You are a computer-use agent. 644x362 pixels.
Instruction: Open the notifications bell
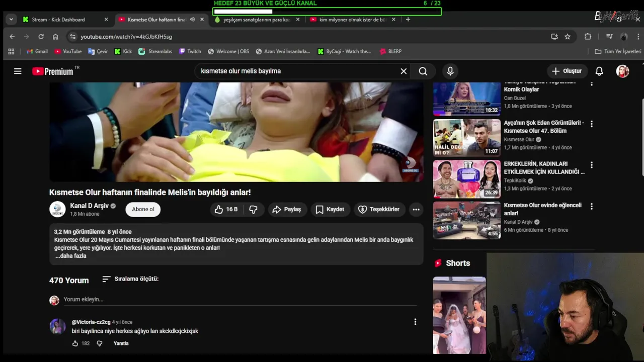(x=599, y=71)
